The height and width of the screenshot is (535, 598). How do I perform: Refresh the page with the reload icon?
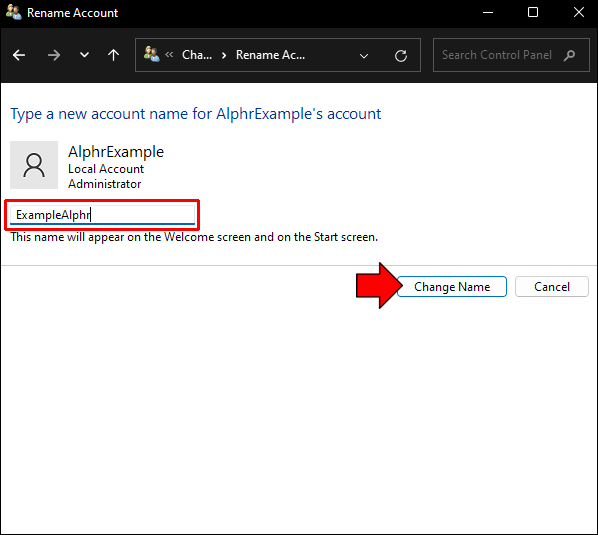(x=401, y=56)
